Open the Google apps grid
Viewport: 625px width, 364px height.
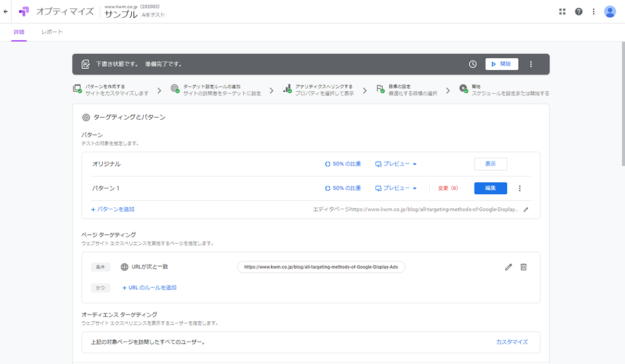(562, 11)
